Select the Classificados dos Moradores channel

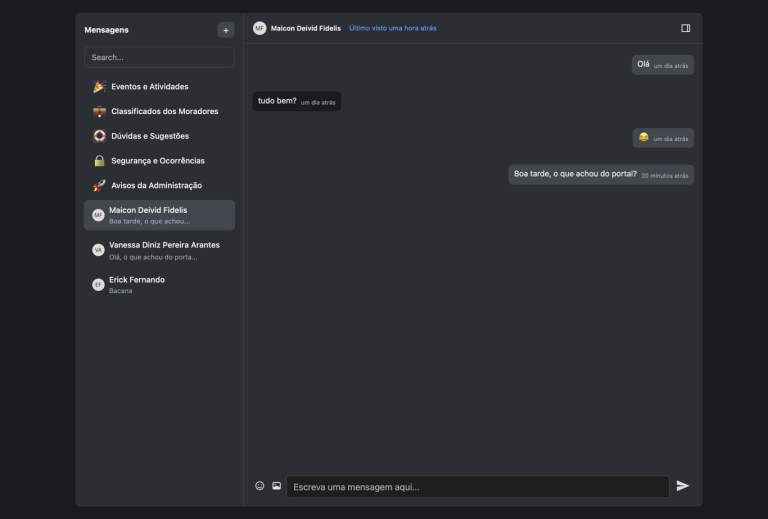[x=164, y=111]
